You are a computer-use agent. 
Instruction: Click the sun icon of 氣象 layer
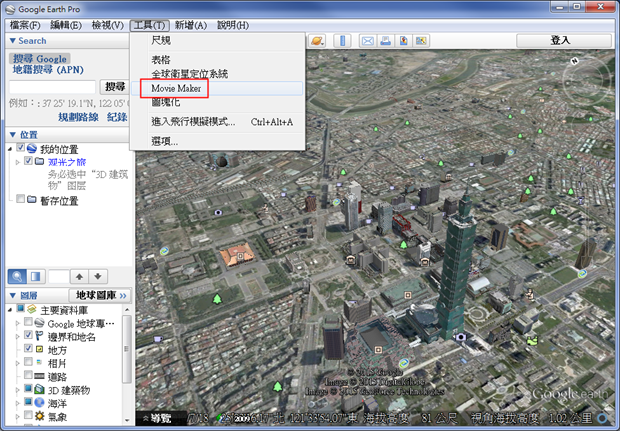click(x=39, y=416)
